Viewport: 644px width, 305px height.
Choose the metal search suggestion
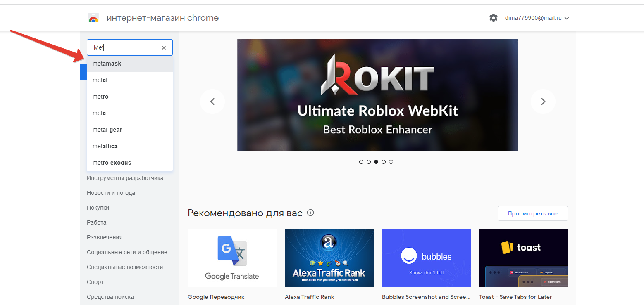pos(130,80)
